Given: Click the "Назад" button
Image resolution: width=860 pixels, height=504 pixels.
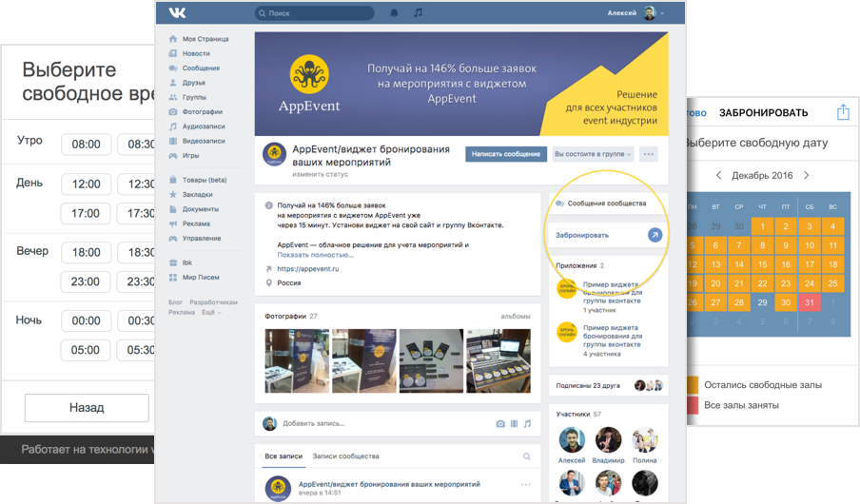Looking at the screenshot, I should pos(87,407).
